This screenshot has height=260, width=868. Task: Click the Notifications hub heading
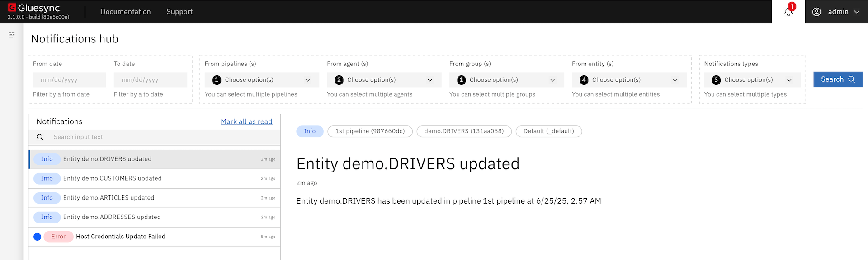click(75, 39)
